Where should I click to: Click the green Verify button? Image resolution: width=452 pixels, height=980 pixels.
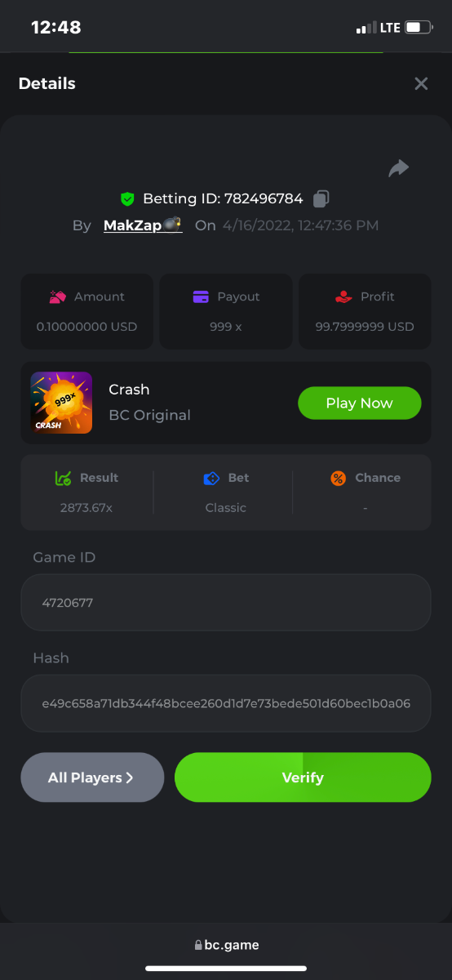pos(303,777)
